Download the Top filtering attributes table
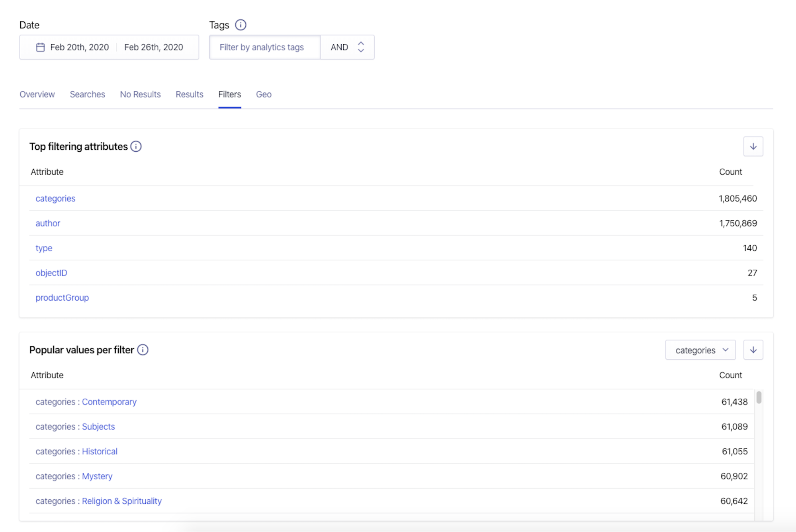The height and width of the screenshot is (532, 796). pos(753,147)
